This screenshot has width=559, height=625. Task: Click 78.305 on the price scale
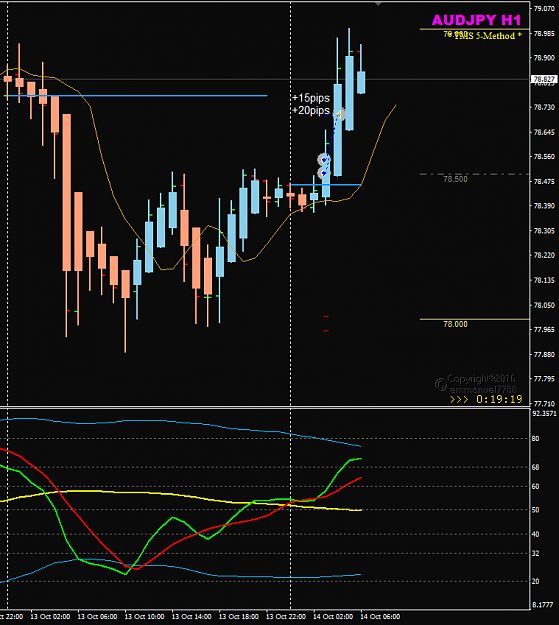coord(544,231)
